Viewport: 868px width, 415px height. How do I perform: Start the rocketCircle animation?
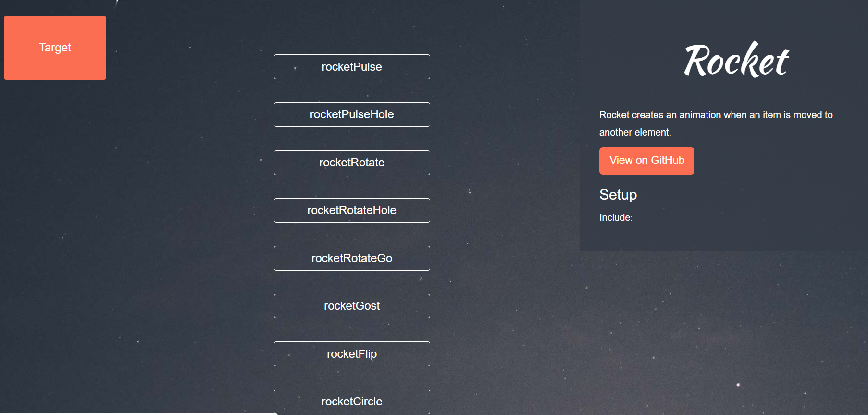click(352, 402)
